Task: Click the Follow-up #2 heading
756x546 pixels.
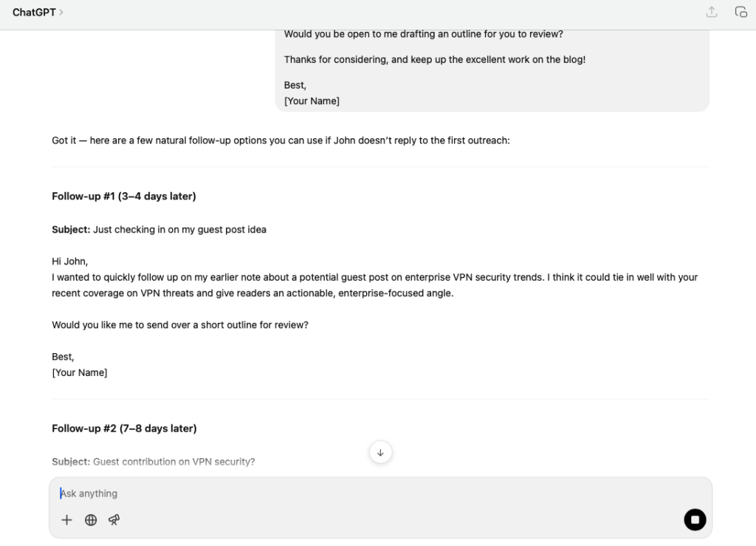Action: point(123,428)
